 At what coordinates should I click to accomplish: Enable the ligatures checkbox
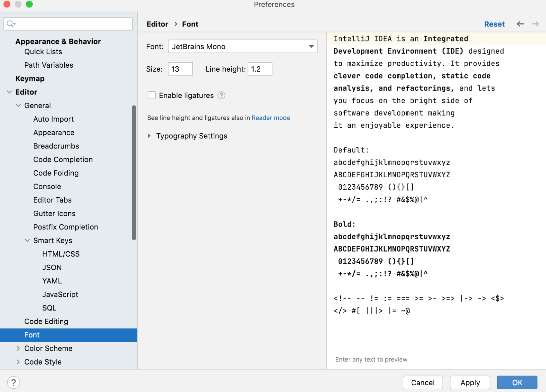(152, 95)
